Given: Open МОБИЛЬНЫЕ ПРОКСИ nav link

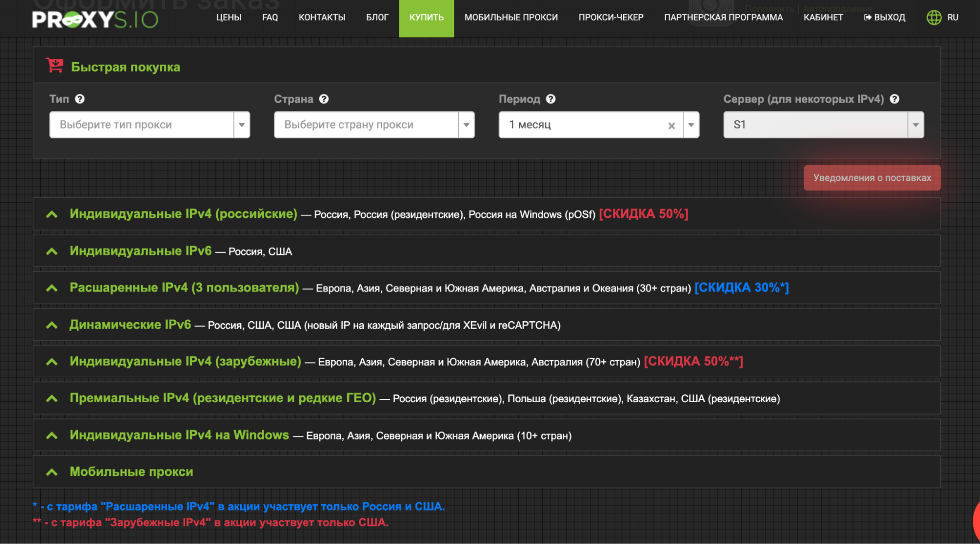Looking at the screenshot, I should pyautogui.click(x=511, y=17).
